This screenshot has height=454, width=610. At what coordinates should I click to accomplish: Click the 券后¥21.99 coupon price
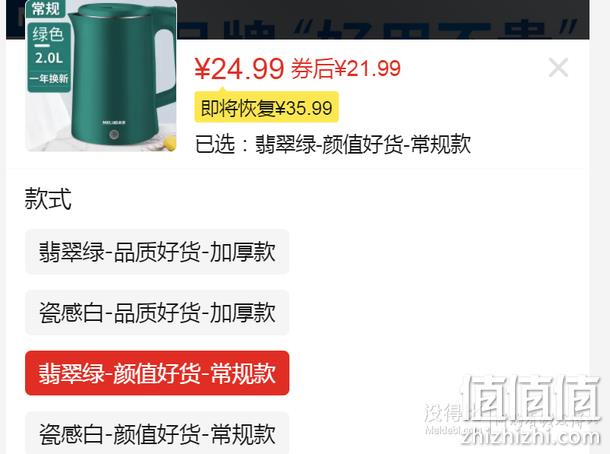tap(346, 69)
